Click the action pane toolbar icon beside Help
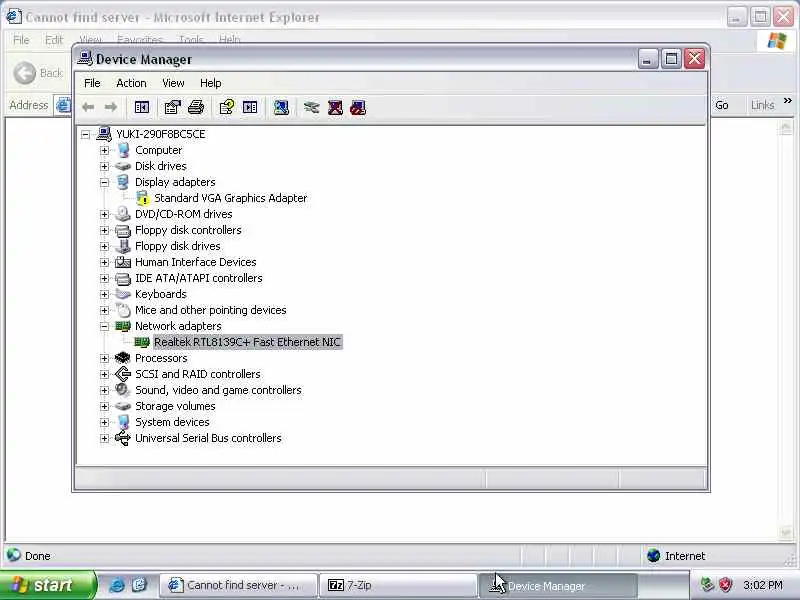The width and height of the screenshot is (800, 600). coord(250,107)
